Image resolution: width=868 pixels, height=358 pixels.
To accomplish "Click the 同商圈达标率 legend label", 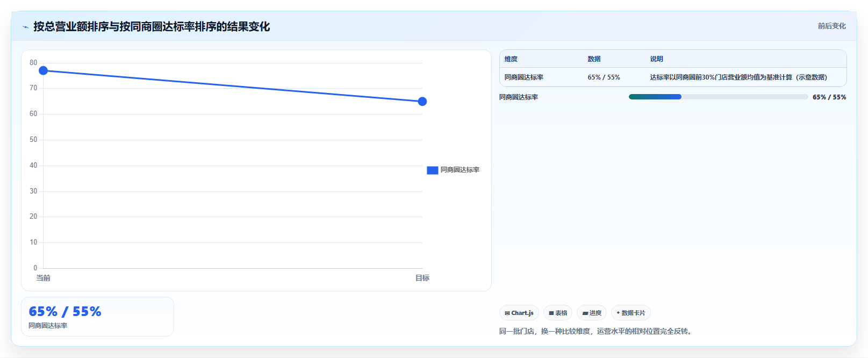I will click(x=460, y=170).
